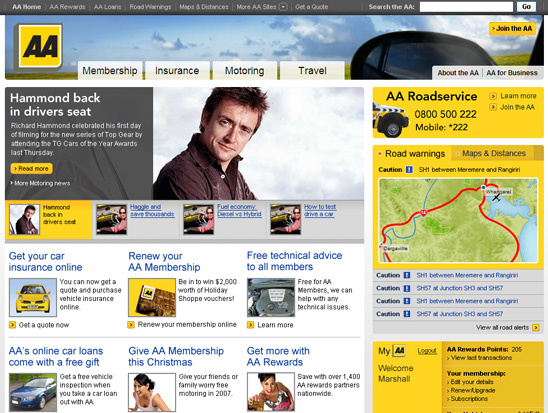
Task: Click the route 14 marker on map
Action: [x=424, y=213]
